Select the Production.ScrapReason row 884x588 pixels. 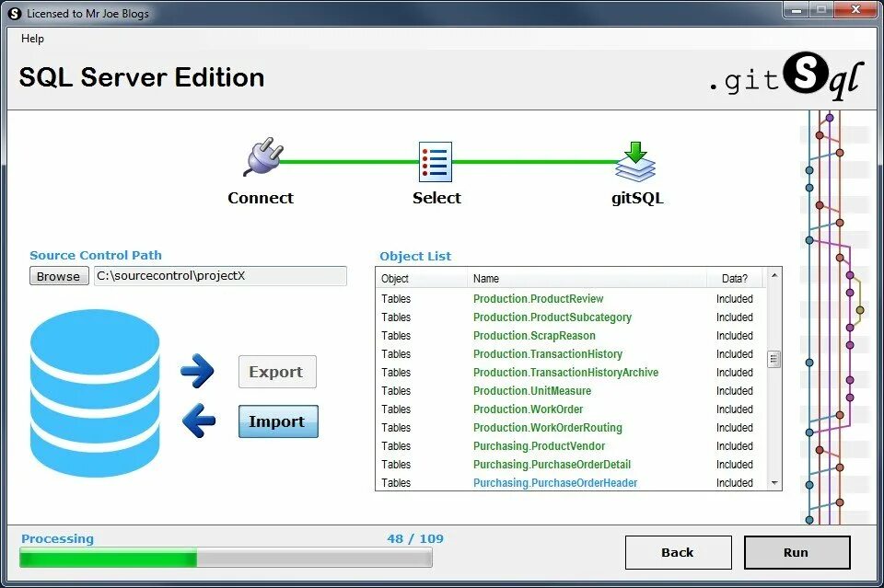point(571,336)
